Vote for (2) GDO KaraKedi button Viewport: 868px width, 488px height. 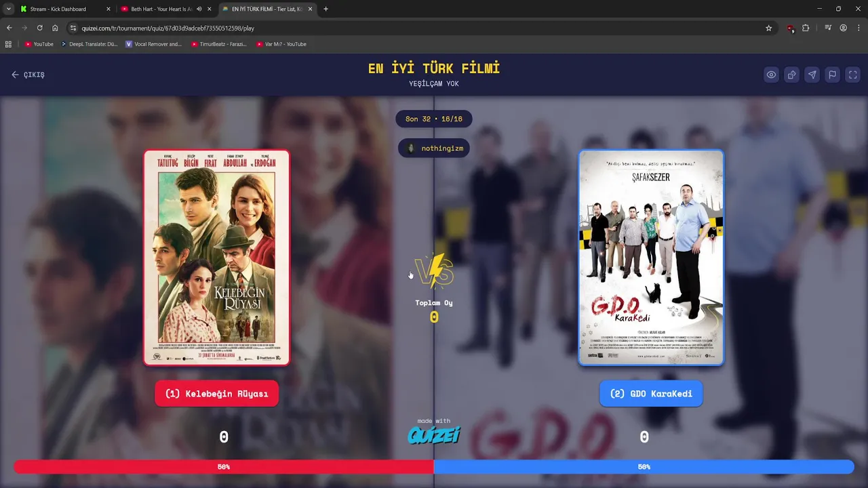pyautogui.click(x=651, y=394)
